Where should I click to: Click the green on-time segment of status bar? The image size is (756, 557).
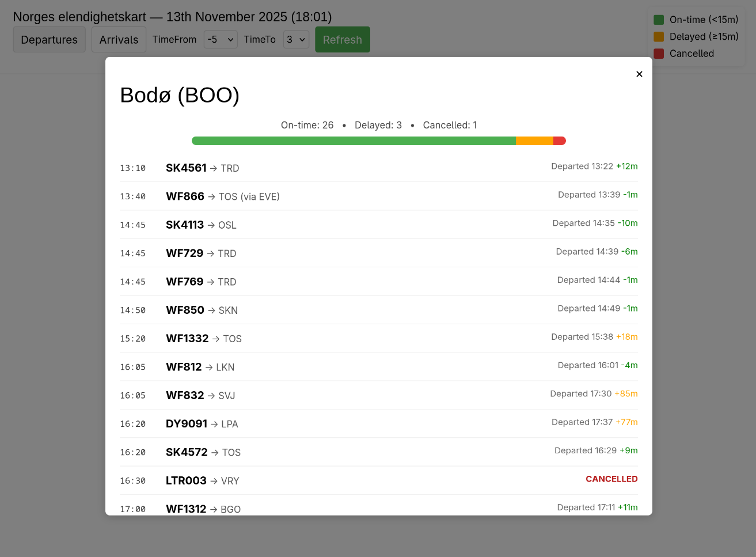pos(354,141)
